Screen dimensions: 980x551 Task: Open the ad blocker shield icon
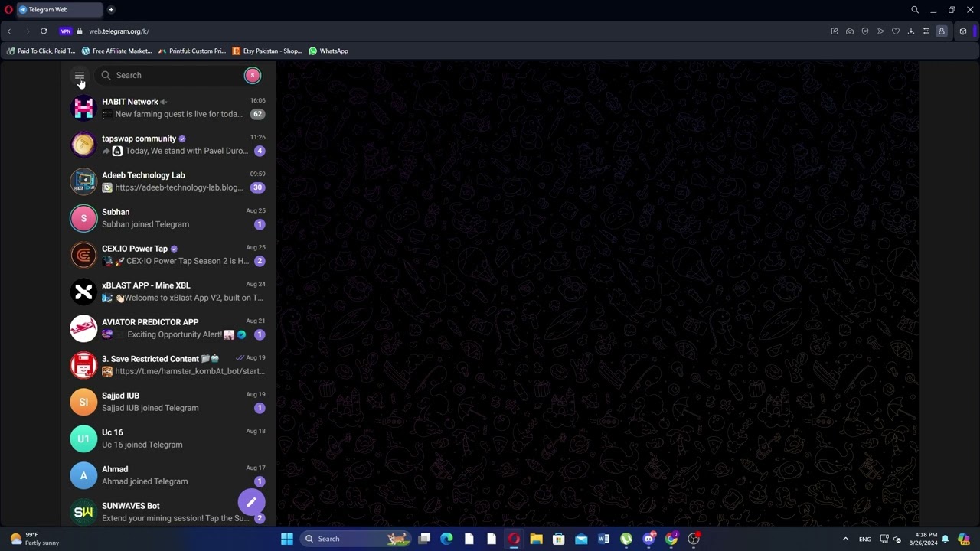click(x=865, y=31)
